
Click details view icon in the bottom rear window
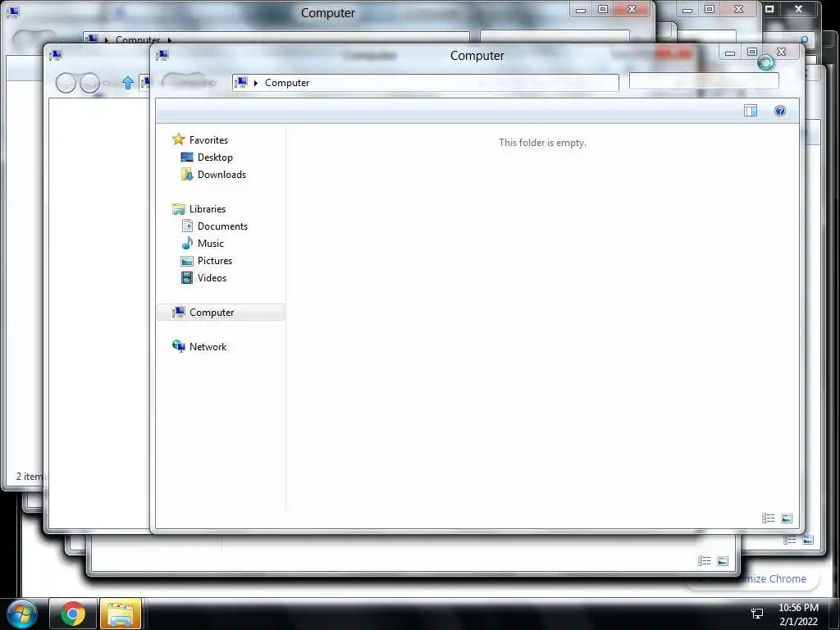704,561
